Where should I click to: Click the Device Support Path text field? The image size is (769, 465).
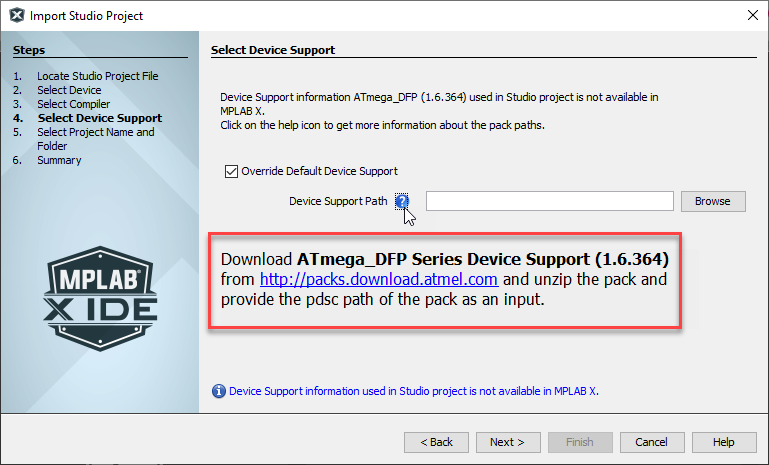click(549, 201)
